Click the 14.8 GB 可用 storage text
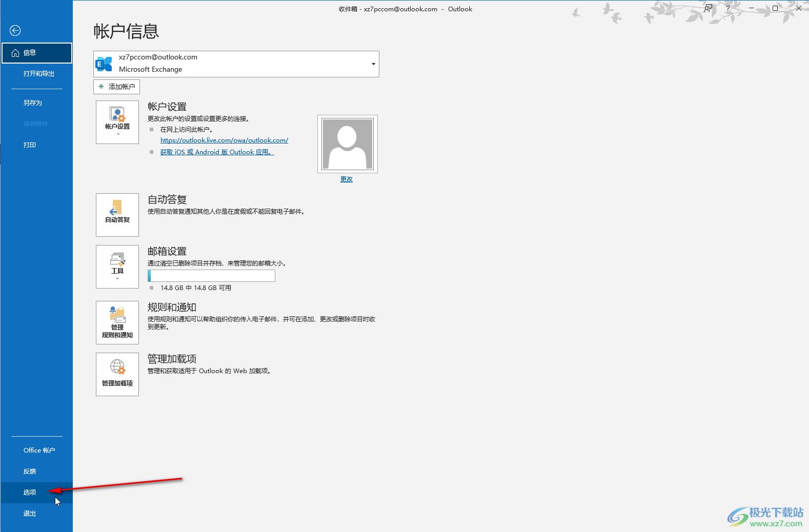The height and width of the screenshot is (532, 809). (x=196, y=288)
